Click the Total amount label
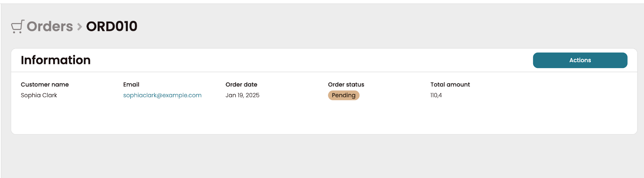This screenshot has width=644, height=178. tap(450, 84)
